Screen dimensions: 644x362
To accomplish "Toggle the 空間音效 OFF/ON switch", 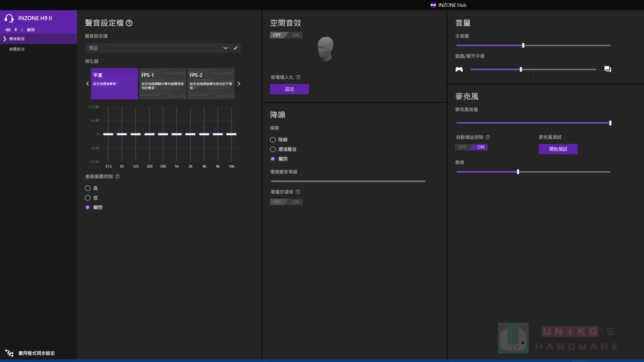I will tap(286, 35).
